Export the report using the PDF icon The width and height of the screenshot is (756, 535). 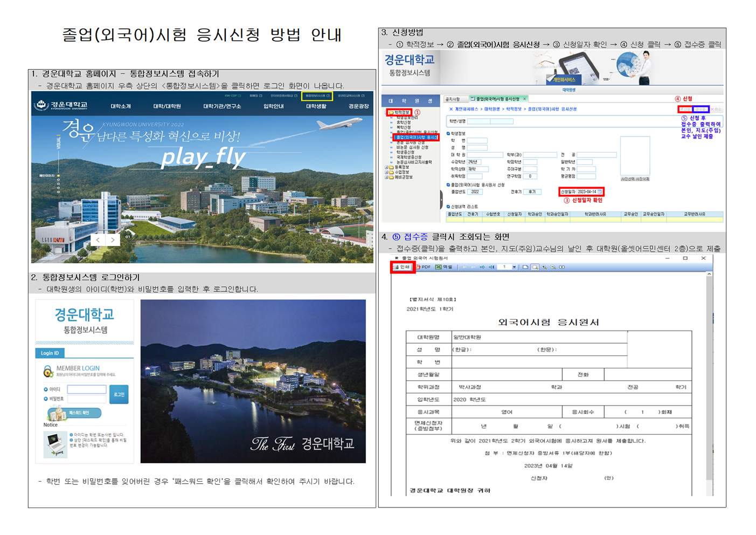423,267
